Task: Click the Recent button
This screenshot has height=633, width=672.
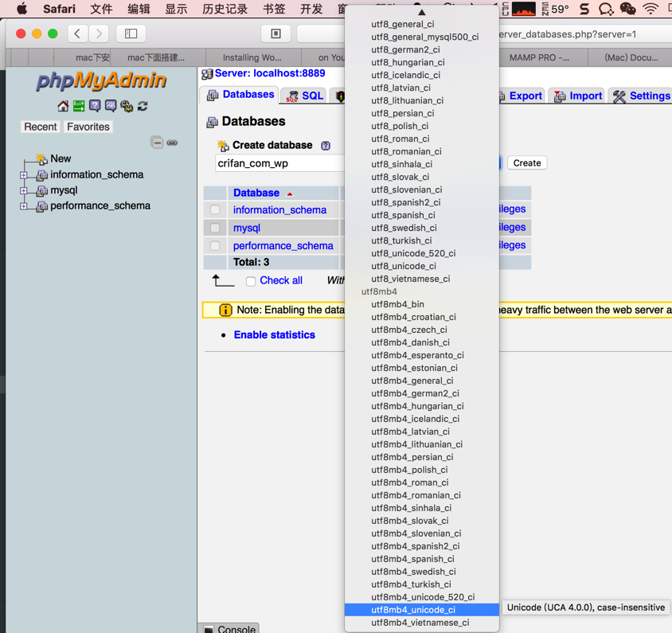Action: (41, 127)
